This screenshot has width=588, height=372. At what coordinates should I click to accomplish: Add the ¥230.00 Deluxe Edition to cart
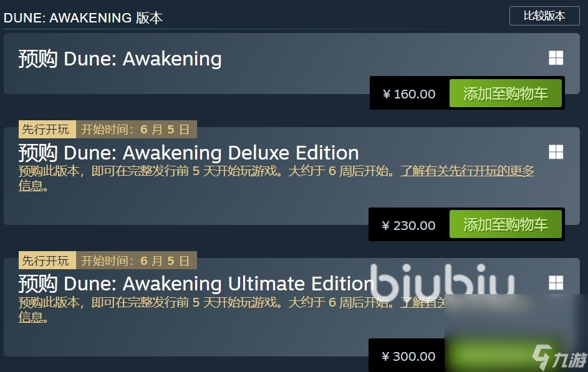(x=506, y=224)
